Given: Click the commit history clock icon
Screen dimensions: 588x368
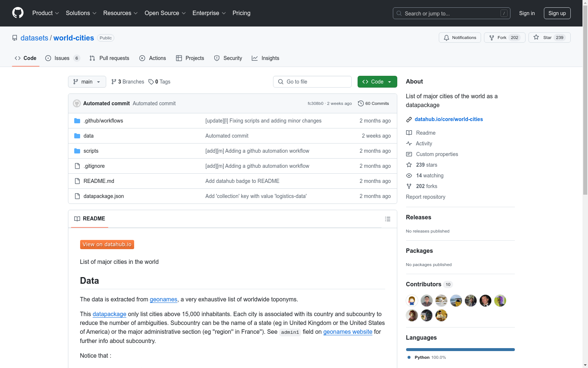Looking at the screenshot, I should 361,103.
